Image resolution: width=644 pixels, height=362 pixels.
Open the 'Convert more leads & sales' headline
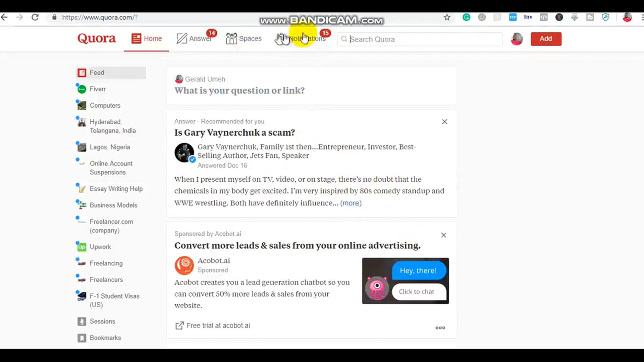click(x=297, y=245)
